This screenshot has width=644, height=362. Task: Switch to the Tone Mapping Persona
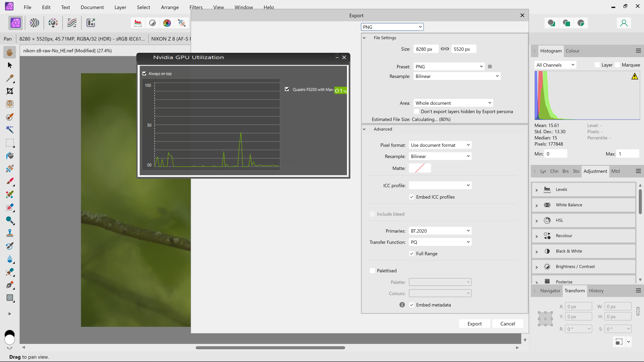click(72, 23)
